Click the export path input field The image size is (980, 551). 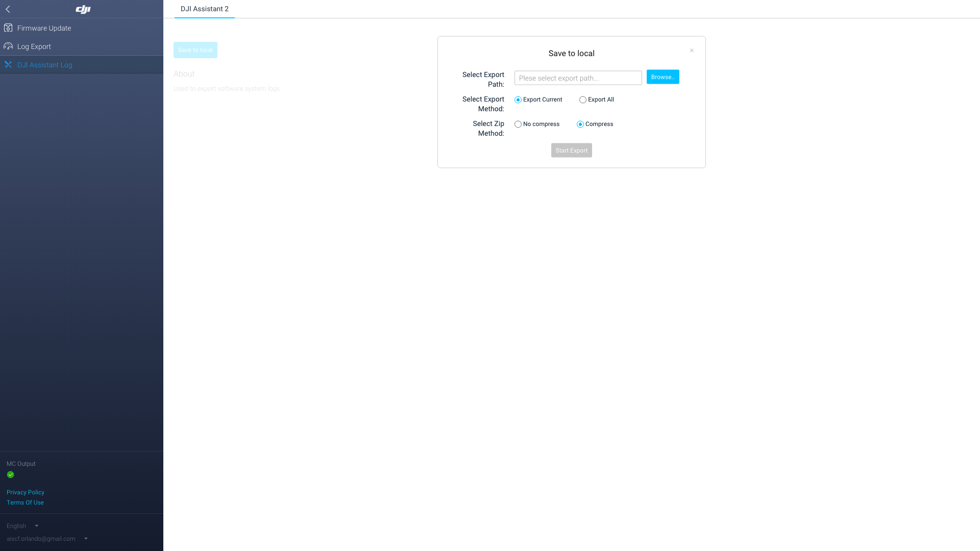click(x=578, y=78)
